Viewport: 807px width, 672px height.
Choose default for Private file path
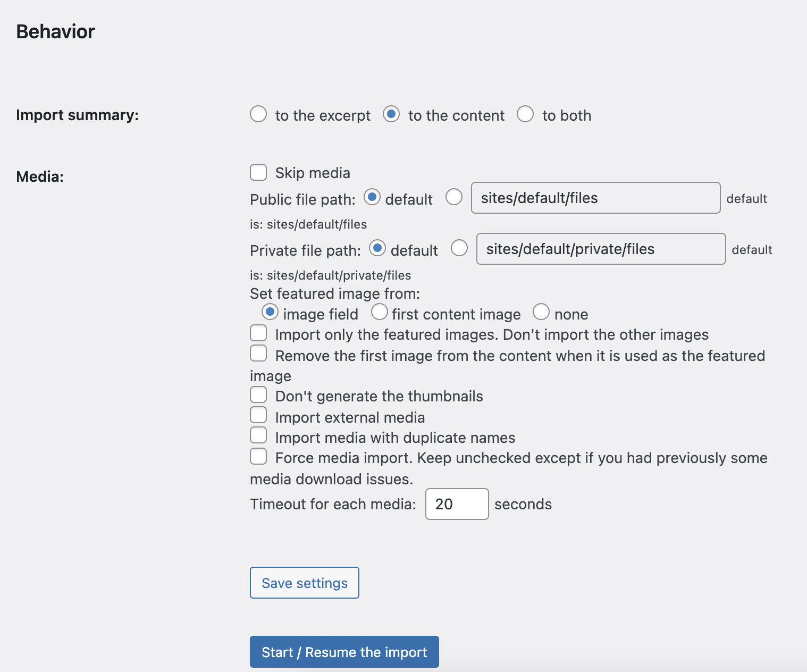[377, 248]
